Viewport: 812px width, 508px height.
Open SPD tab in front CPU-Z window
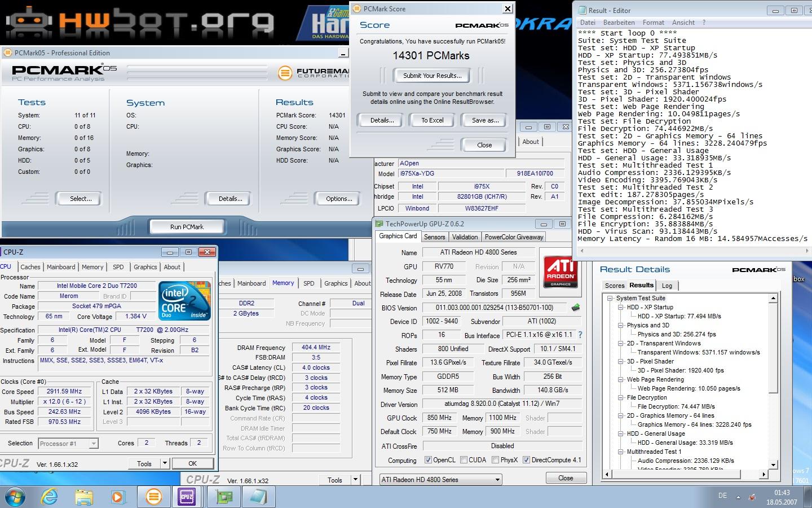click(118, 267)
